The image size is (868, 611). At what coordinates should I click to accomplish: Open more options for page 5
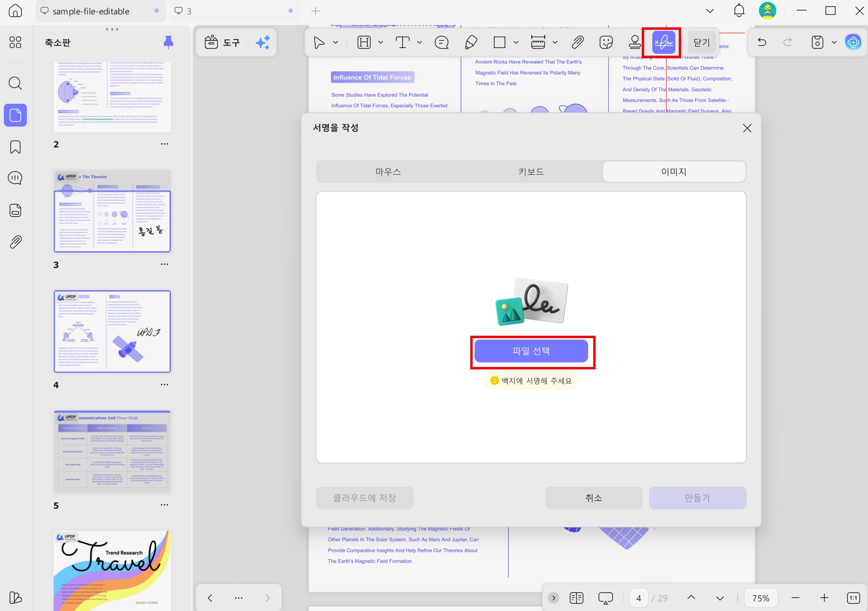coord(164,505)
